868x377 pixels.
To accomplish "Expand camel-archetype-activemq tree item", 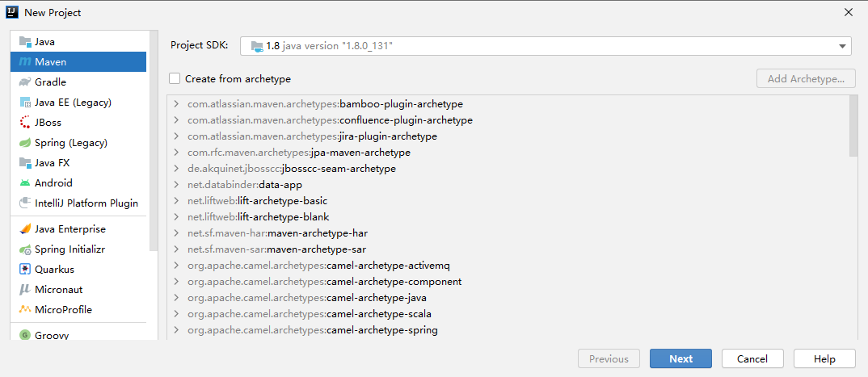I will pos(176,266).
